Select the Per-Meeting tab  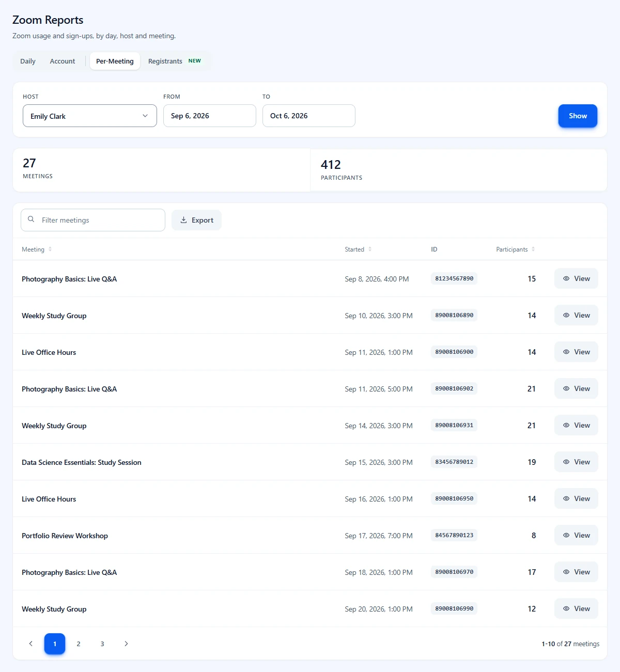tap(115, 61)
